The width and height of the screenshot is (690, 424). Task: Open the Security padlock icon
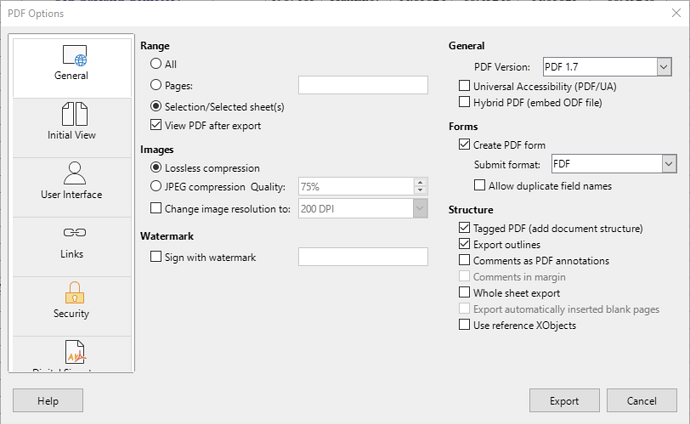pos(75,292)
